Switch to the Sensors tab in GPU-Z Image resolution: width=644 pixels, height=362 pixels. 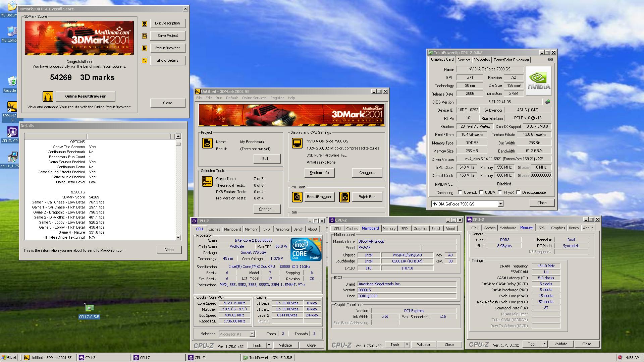click(464, 60)
